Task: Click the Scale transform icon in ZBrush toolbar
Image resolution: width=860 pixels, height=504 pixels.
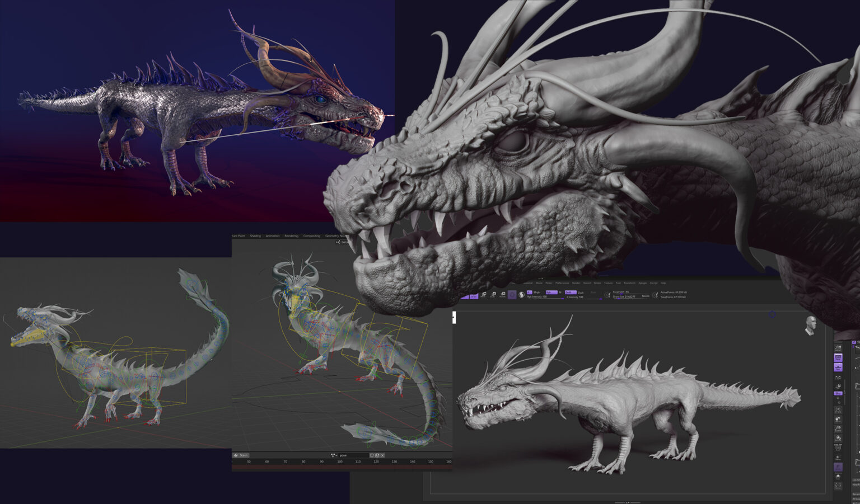Action: (x=493, y=295)
